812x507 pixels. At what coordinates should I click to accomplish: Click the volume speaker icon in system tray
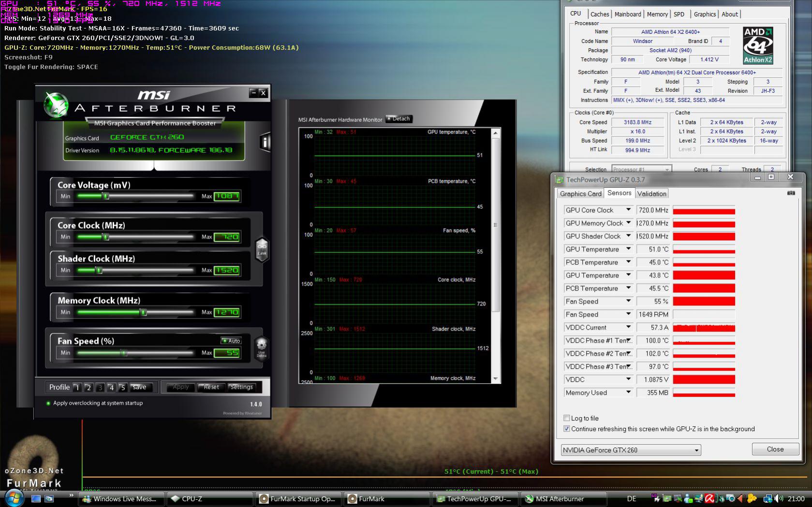(779, 498)
